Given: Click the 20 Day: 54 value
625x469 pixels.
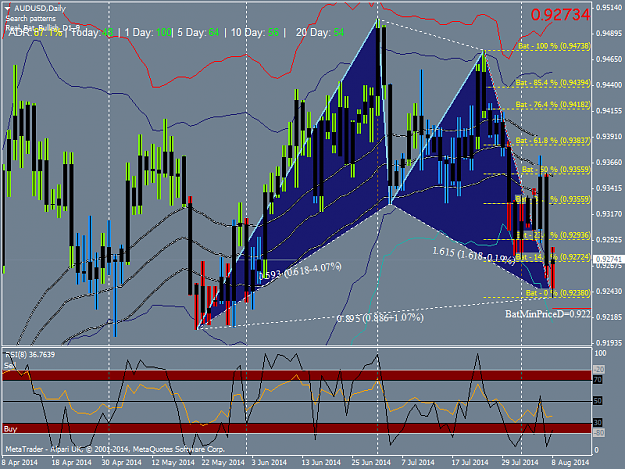Looking at the screenshot, I should click(x=320, y=33).
